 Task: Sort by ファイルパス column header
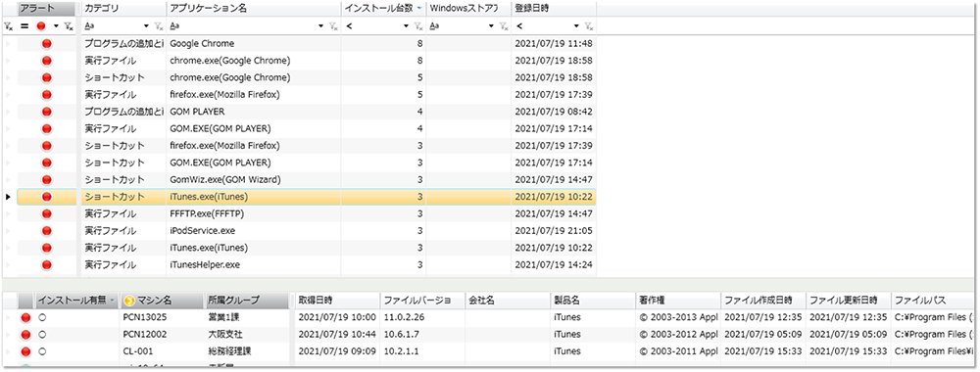(933, 301)
